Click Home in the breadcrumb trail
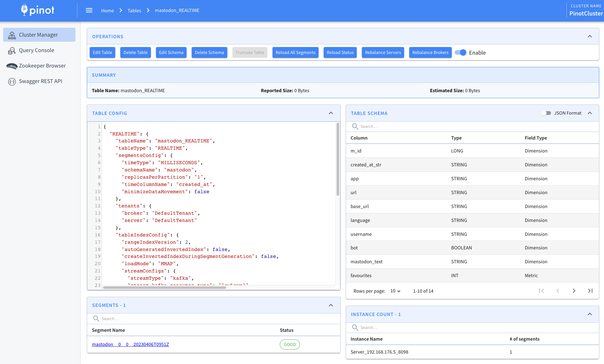The width and height of the screenshot is (604, 364). (107, 10)
